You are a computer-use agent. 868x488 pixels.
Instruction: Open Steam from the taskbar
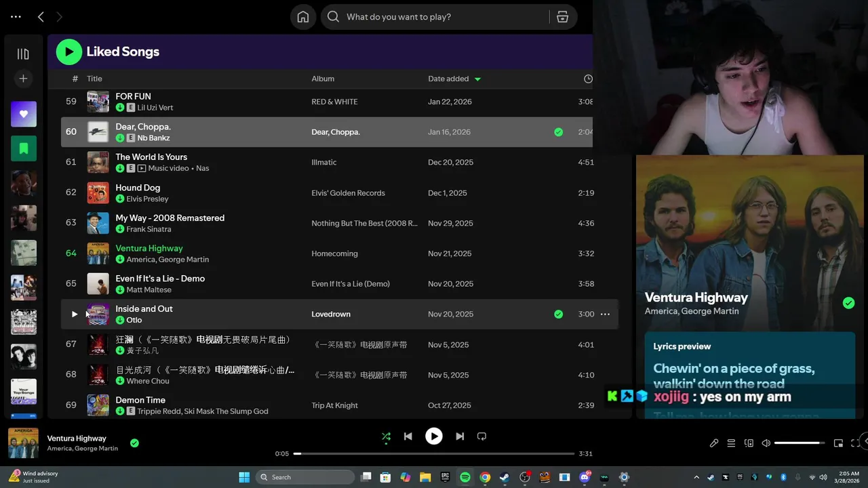(x=505, y=477)
